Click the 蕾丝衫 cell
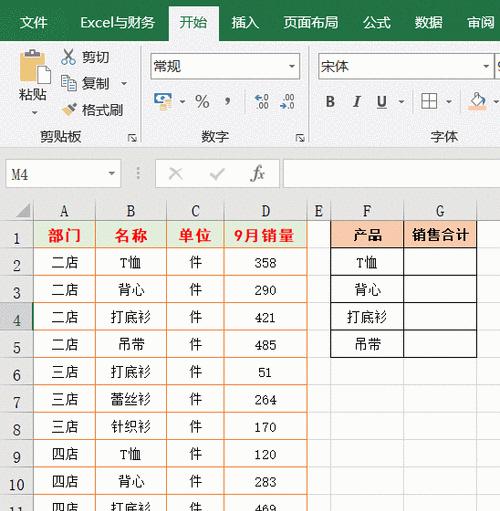This screenshot has height=511, width=500. point(131,399)
